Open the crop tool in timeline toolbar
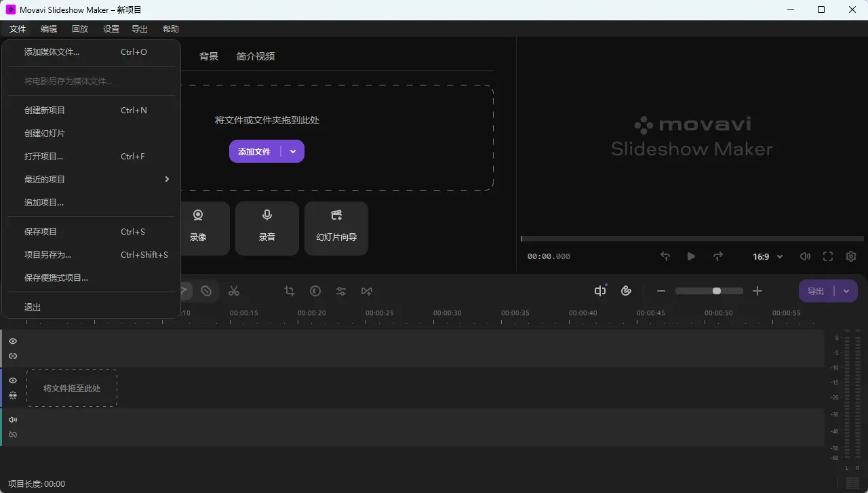This screenshot has height=493, width=868. (x=290, y=291)
